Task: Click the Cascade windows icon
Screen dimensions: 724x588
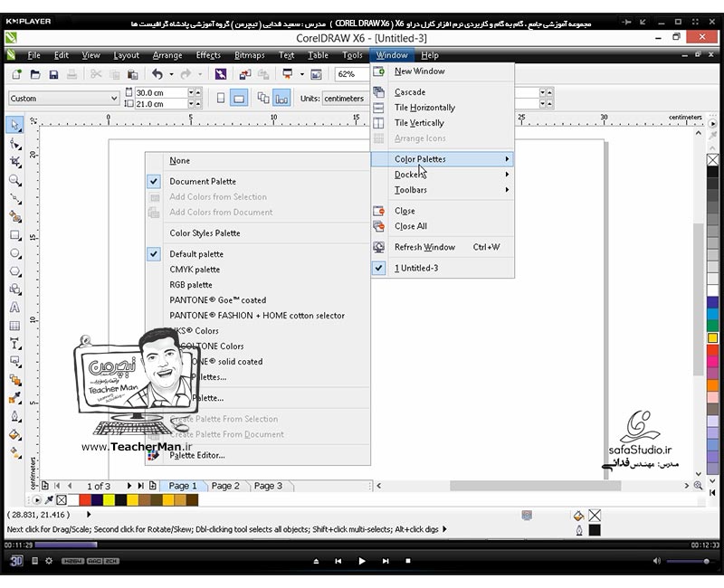Action: point(378,92)
